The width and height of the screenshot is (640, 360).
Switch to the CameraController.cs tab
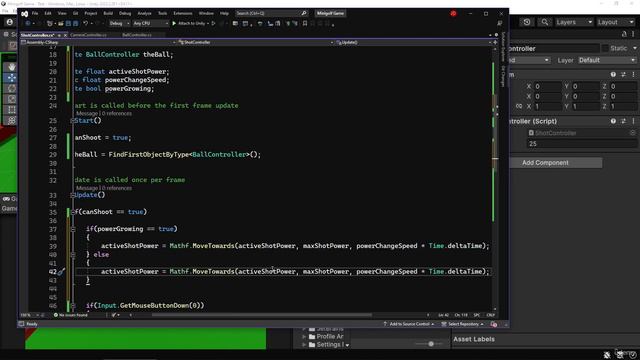point(88,35)
